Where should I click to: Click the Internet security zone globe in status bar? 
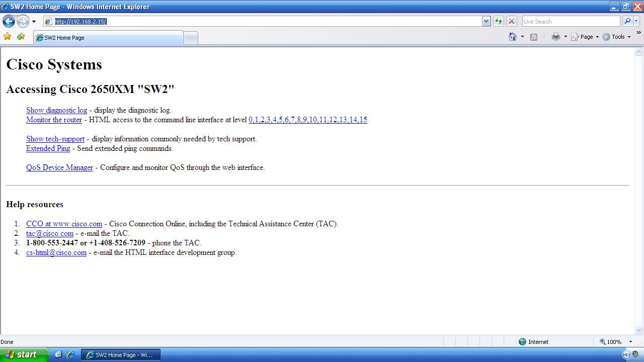[522, 341]
